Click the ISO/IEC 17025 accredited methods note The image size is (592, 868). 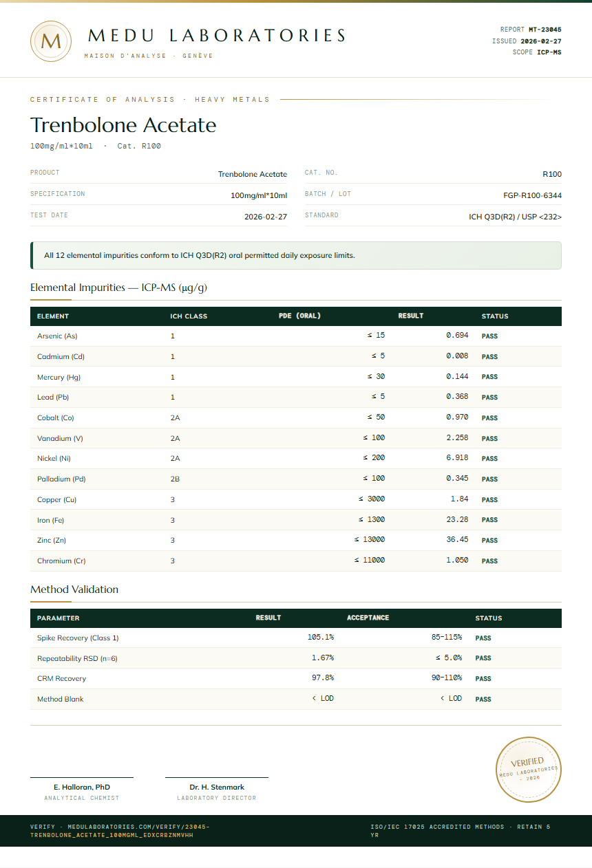pos(461,831)
